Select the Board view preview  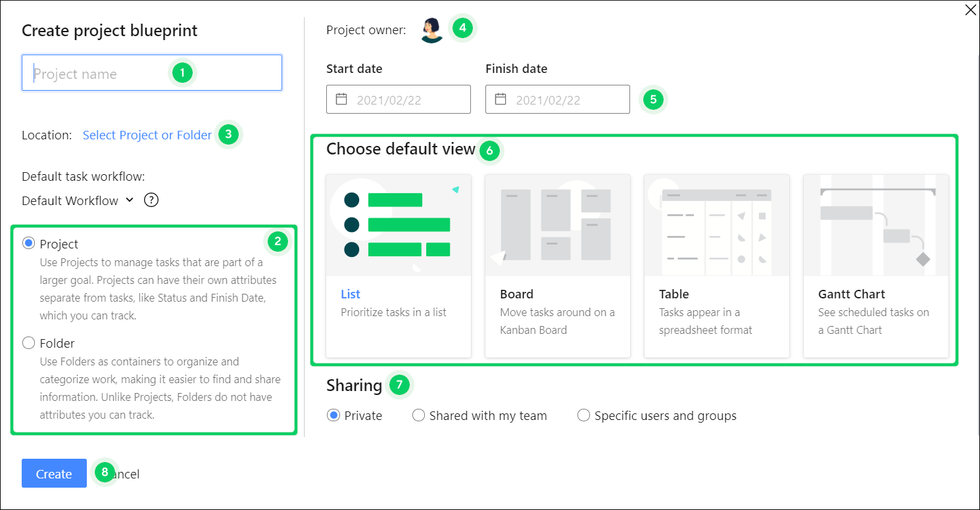pyautogui.click(x=557, y=227)
